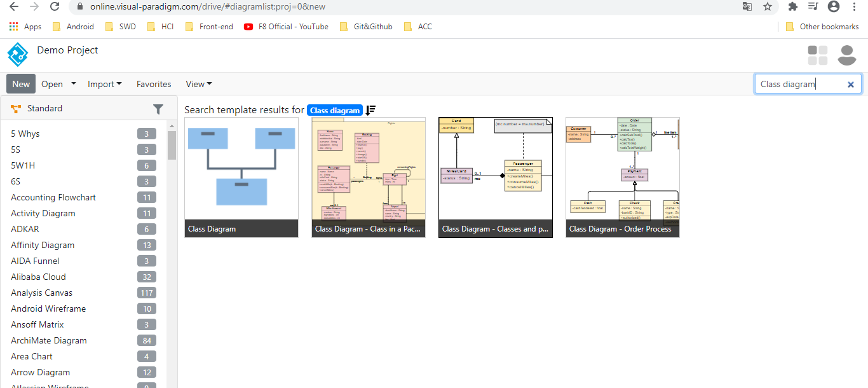Screen dimensions: 868x388
Task: Click the browser translate icon in address bar
Action: 747,7
